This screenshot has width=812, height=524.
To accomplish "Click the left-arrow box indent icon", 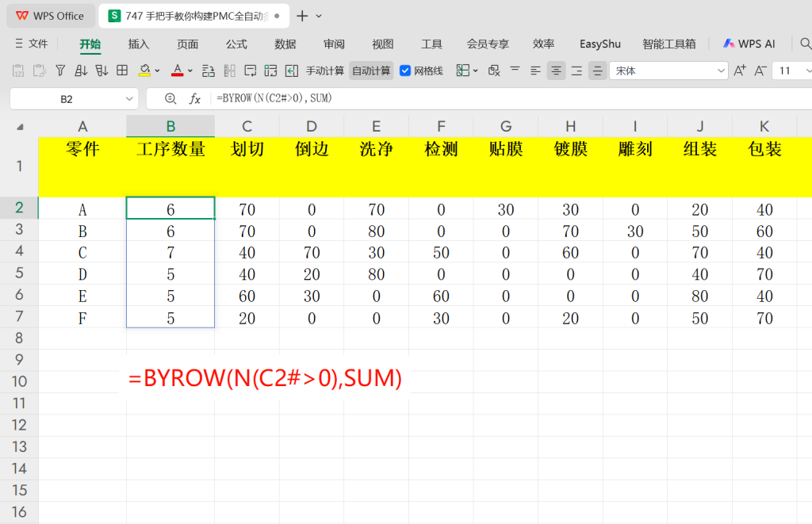I will (x=292, y=71).
